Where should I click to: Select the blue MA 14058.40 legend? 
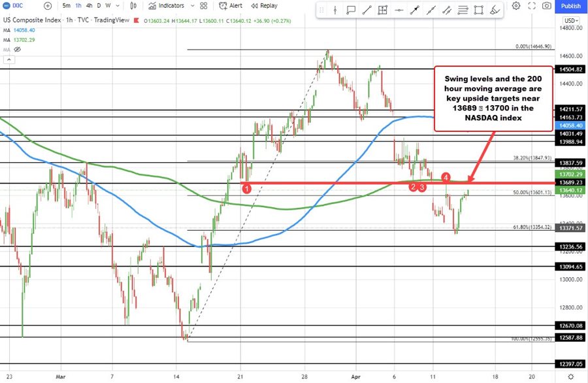pos(19,30)
